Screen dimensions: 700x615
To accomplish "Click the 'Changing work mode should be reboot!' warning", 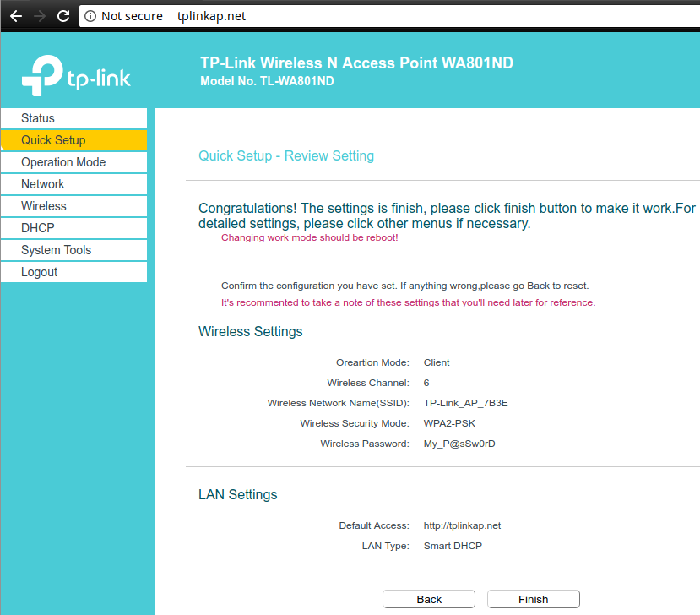I will (x=309, y=237).
